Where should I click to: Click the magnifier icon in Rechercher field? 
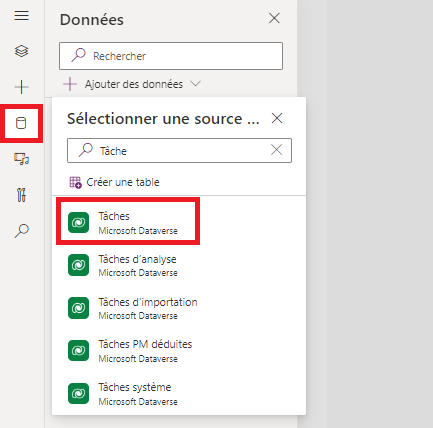[x=78, y=55]
